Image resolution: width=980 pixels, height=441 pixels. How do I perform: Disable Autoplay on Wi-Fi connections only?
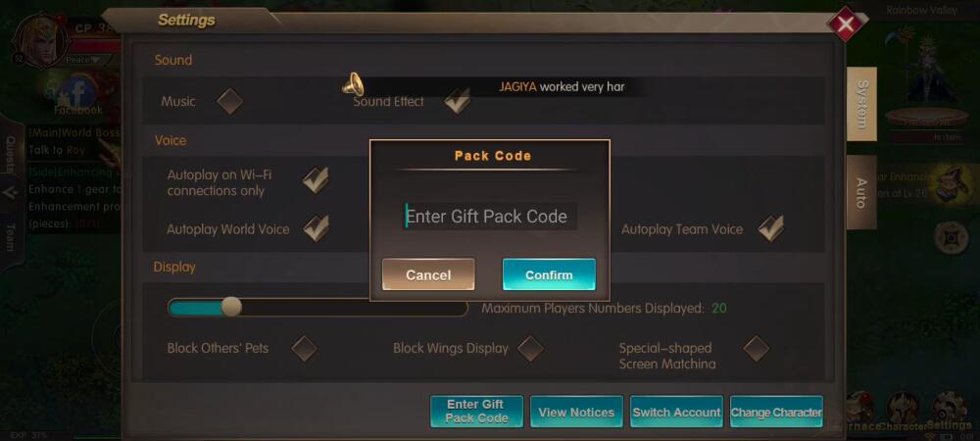tap(317, 180)
